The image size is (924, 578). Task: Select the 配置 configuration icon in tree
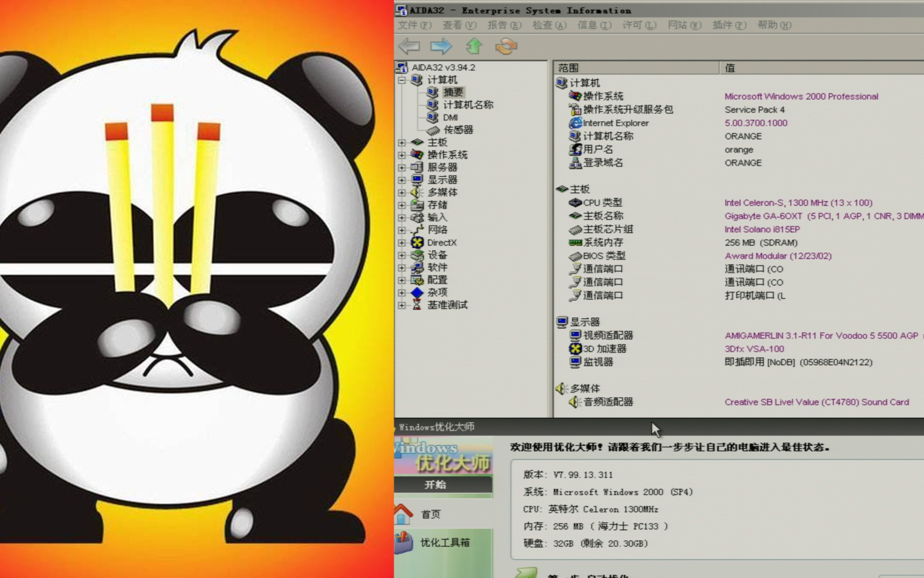(417, 280)
